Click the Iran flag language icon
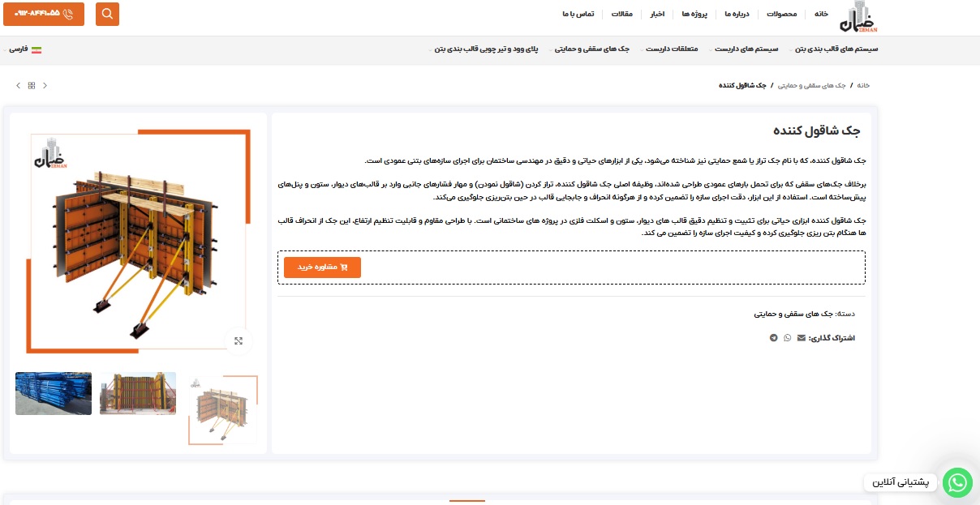This screenshot has width=980, height=505. [x=37, y=49]
